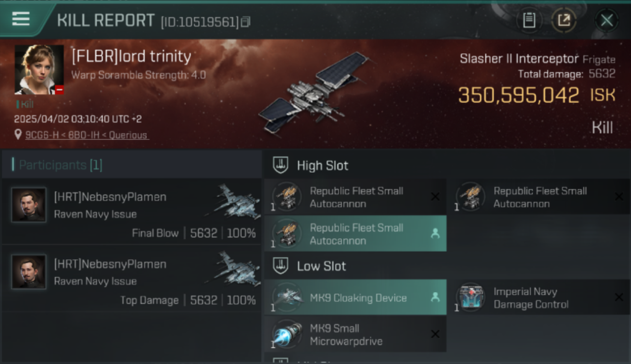
Task: Copy the kill report ID icon
Action: [246, 22]
